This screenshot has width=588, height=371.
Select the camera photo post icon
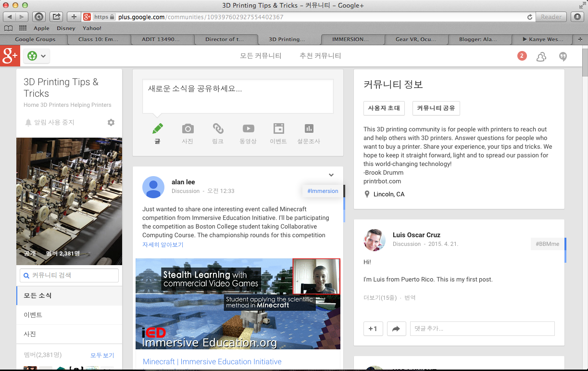click(x=188, y=128)
